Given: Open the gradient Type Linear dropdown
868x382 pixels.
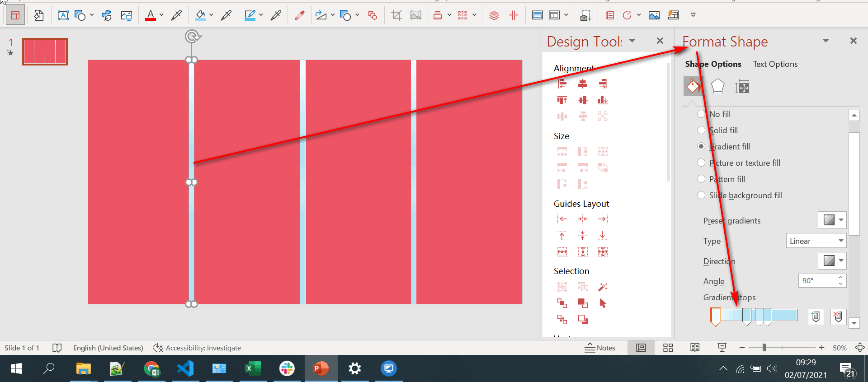Looking at the screenshot, I should pyautogui.click(x=816, y=241).
